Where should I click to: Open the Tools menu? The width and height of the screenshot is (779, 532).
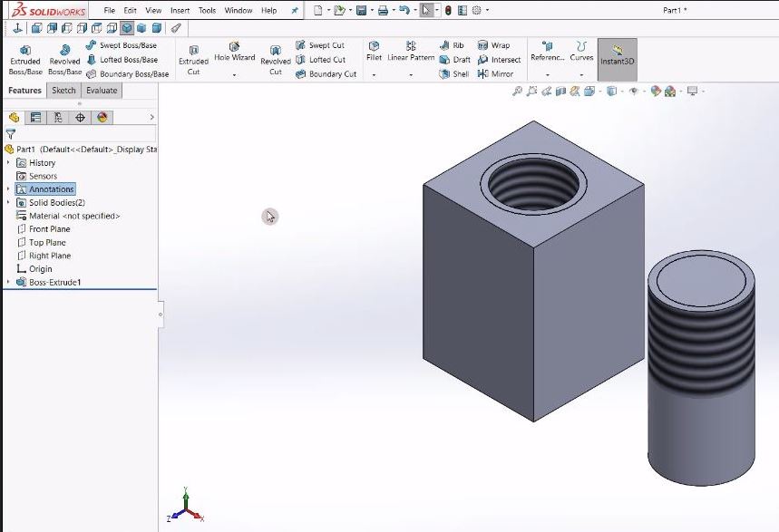pos(207,11)
